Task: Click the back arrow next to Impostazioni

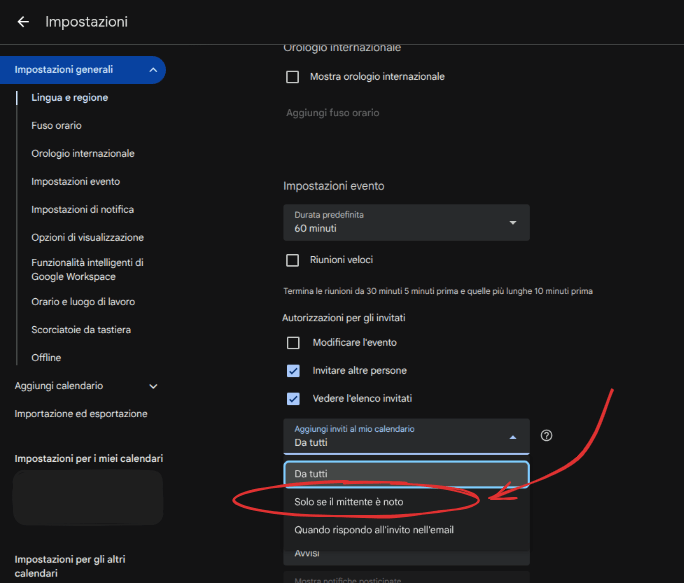Action: click(x=23, y=22)
